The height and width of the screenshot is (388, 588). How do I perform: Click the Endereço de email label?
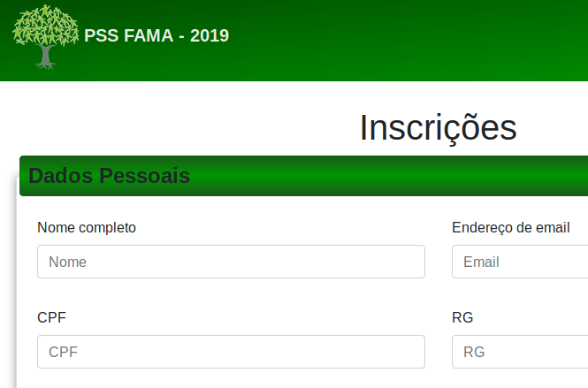pyautogui.click(x=510, y=227)
